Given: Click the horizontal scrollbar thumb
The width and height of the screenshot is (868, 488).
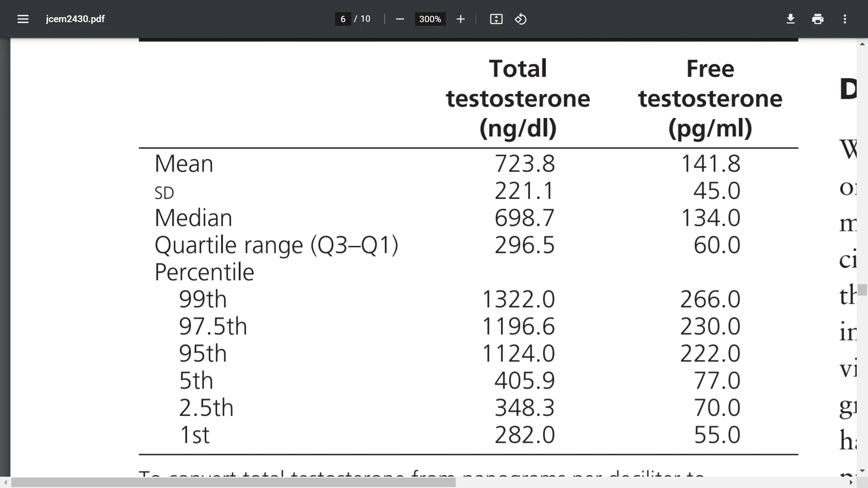Looking at the screenshot, I should coord(233,483).
